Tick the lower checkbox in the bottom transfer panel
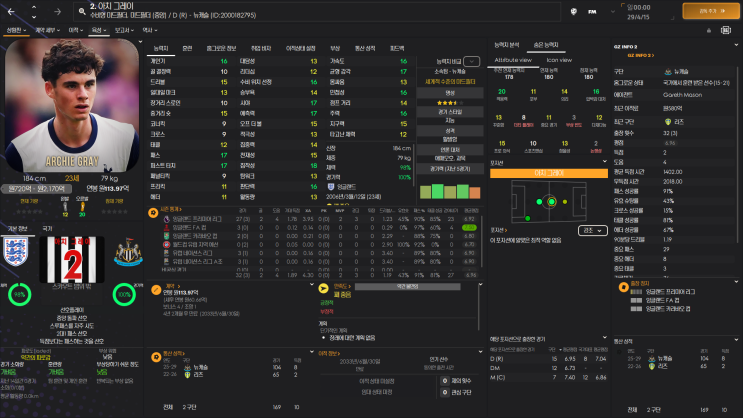The width and height of the screenshot is (743, 418). click(444, 392)
